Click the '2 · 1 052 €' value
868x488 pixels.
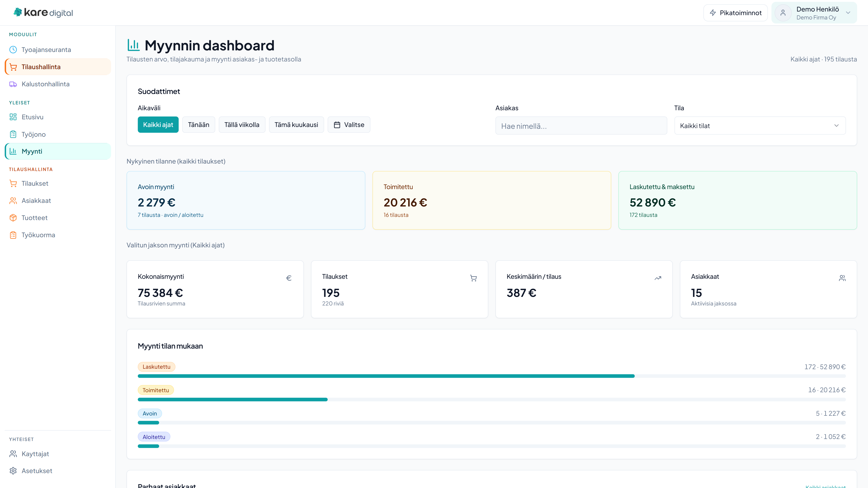[831, 436]
